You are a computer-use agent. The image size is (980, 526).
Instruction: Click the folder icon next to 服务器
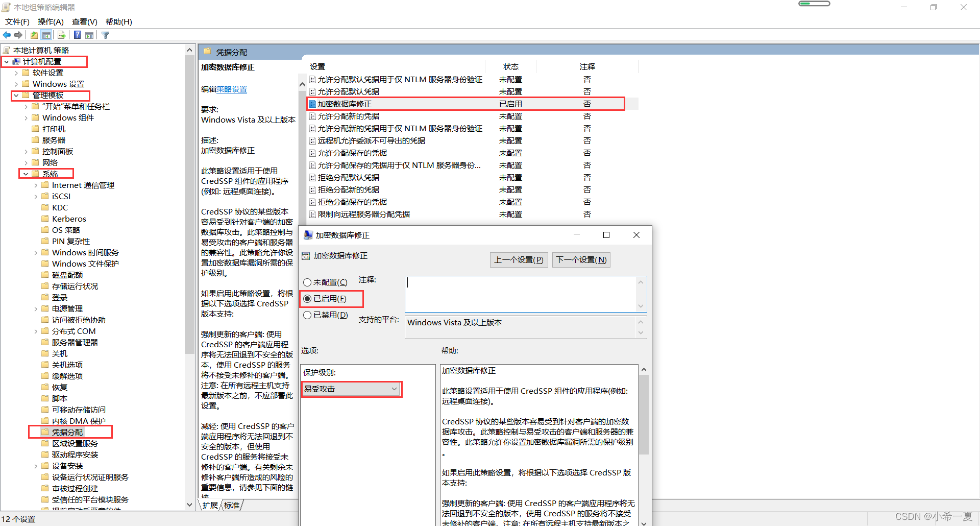tap(35, 140)
